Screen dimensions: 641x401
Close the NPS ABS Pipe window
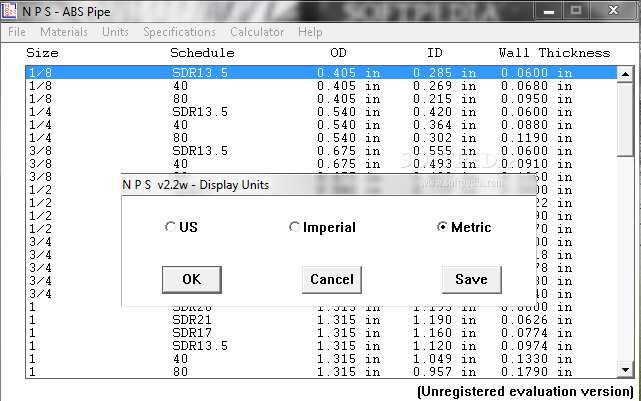613,10
